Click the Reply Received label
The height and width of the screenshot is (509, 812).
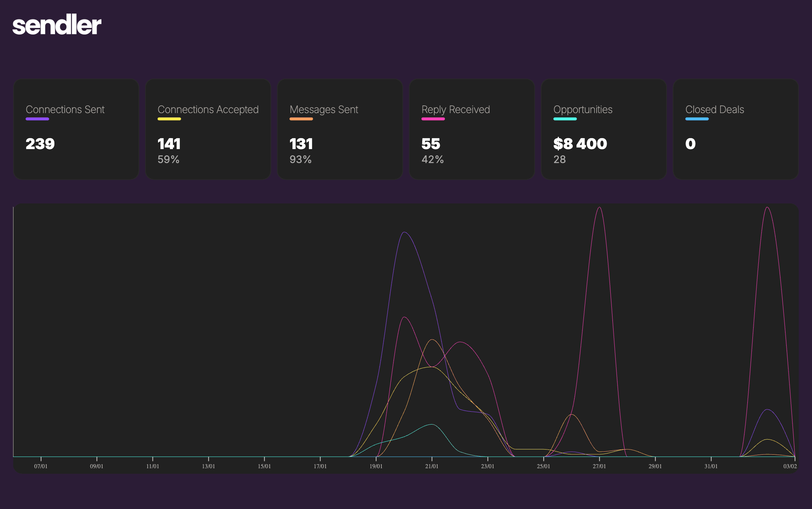click(456, 109)
